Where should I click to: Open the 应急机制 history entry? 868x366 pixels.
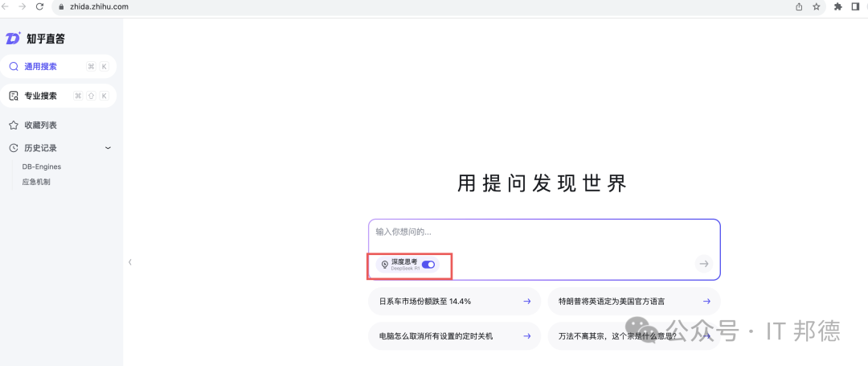(x=36, y=182)
